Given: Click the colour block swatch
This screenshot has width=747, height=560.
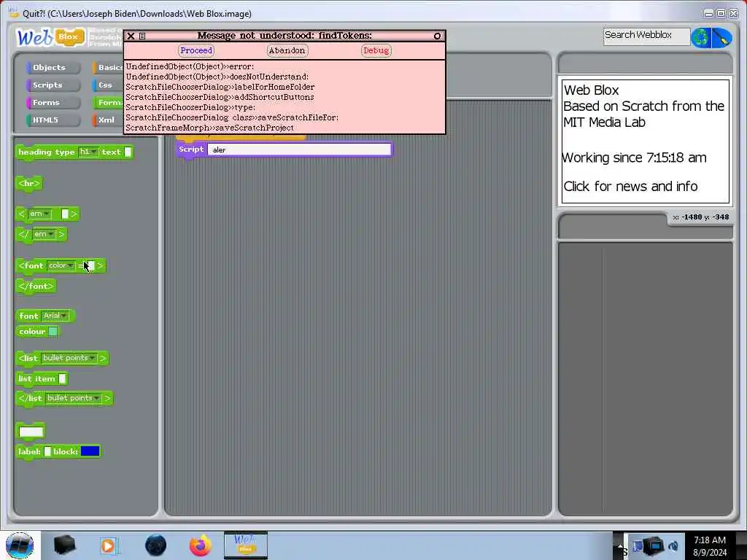Looking at the screenshot, I should coord(53,332).
